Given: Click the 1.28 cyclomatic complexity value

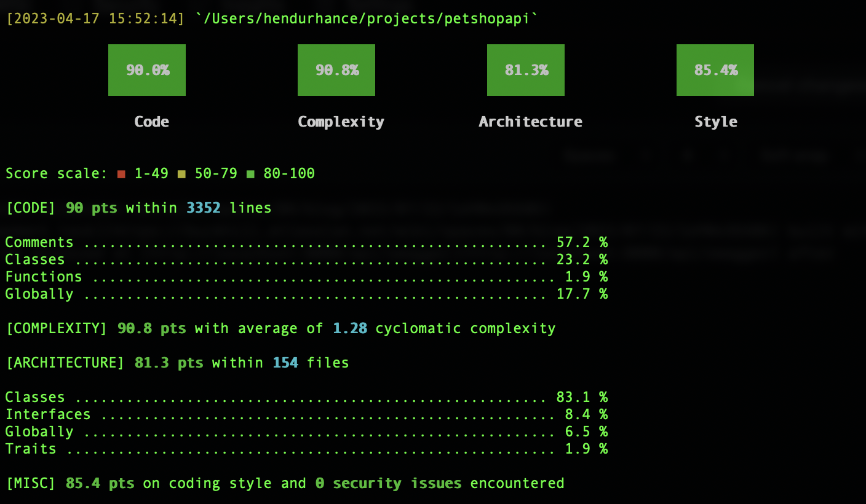Looking at the screenshot, I should (x=349, y=328).
